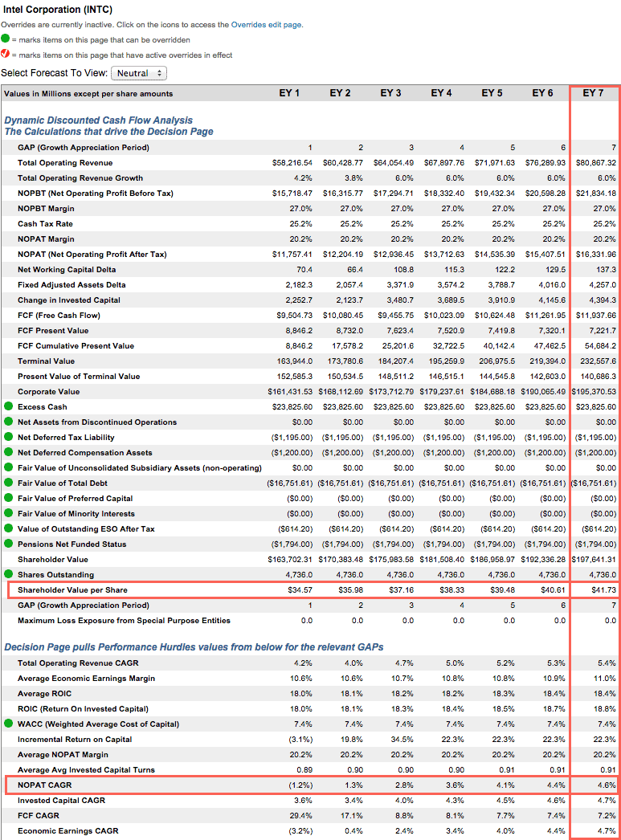Click the green override icon beside WACC

pyautogui.click(x=8, y=724)
